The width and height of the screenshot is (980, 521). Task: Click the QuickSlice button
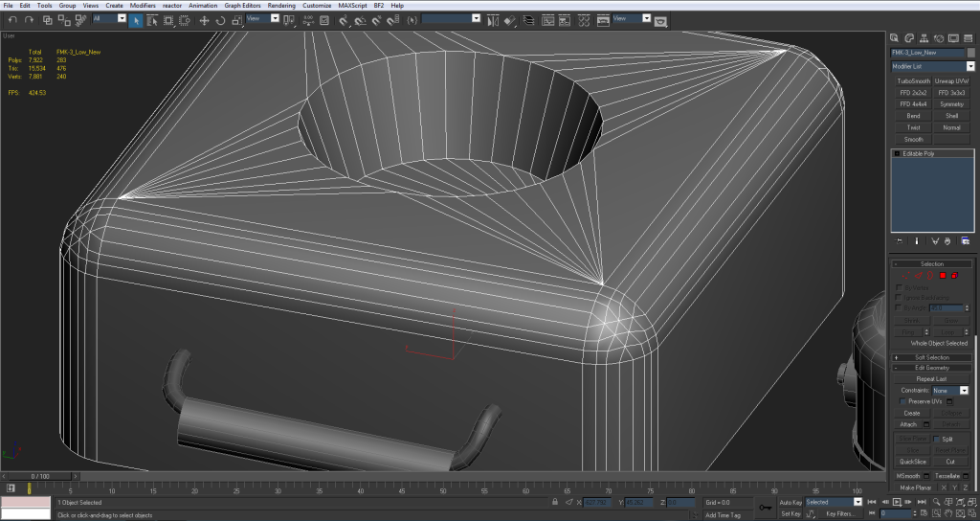click(x=913, y=461)
